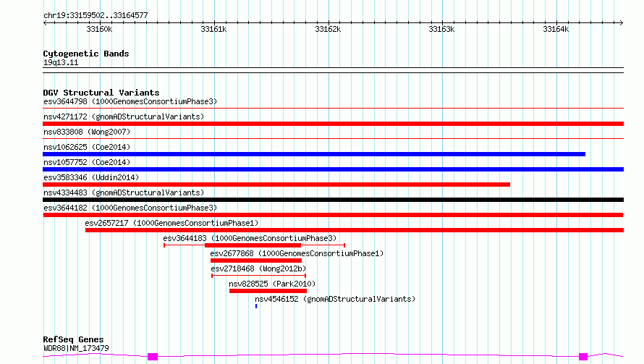Click the 33160k ruler tick label
Screen dimensions: 644x364
99,29
